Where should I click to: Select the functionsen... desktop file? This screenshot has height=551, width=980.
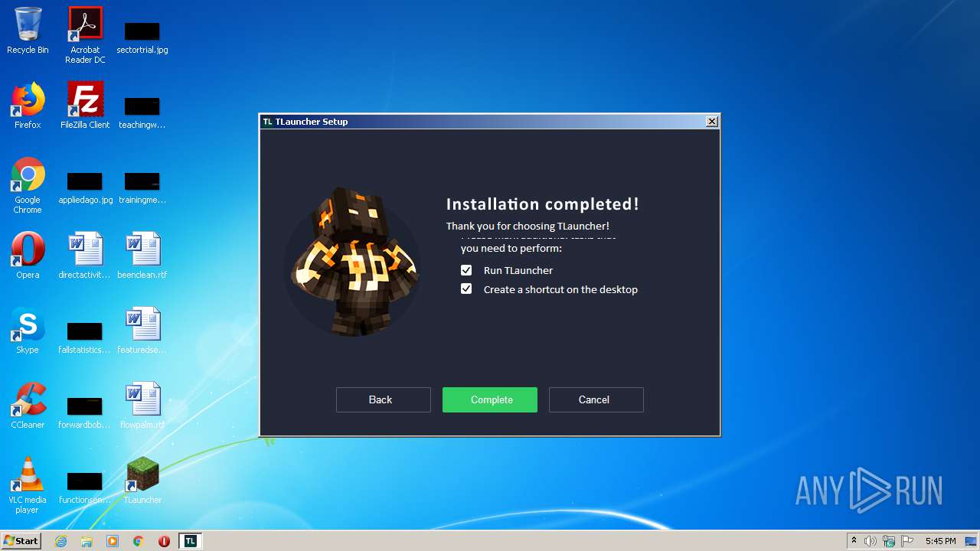pos(85,488)
